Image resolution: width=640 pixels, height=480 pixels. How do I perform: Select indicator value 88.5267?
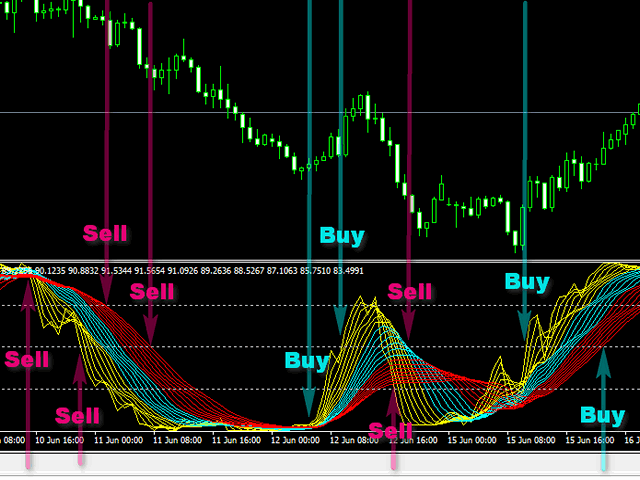pos(249,271)
